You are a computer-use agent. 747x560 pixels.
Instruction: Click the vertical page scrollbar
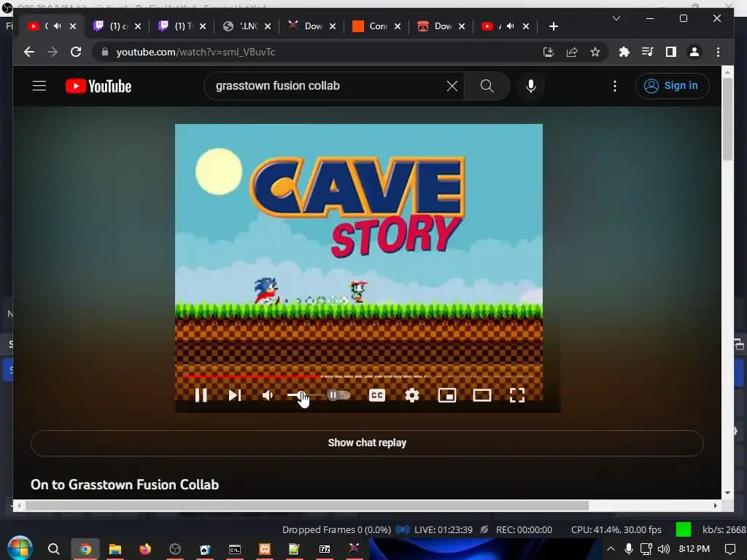tap(727, 119)
